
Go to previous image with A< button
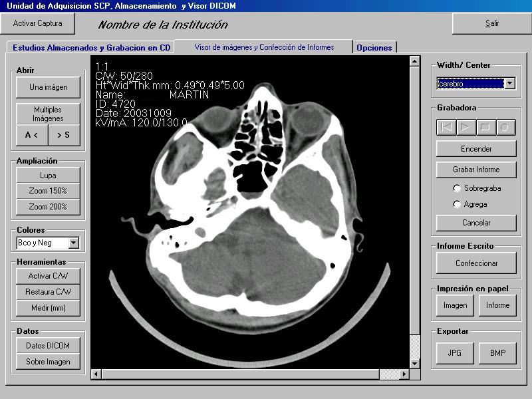31,135
